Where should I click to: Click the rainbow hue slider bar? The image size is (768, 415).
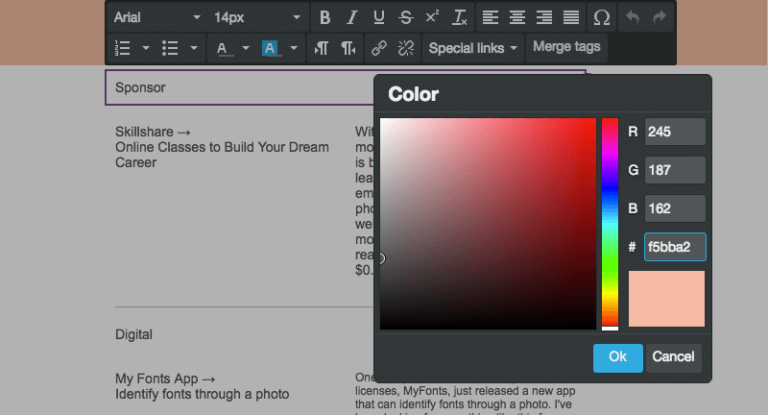point(609,222)
